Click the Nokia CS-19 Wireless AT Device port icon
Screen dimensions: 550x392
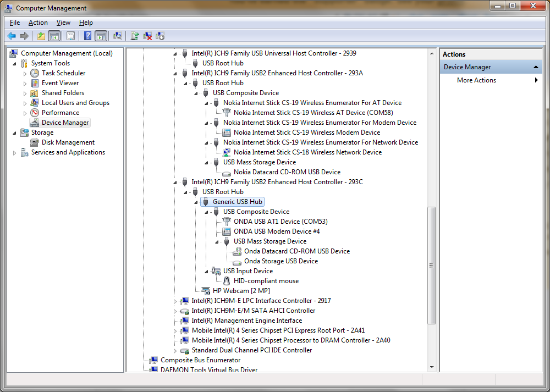click(227, 113)
